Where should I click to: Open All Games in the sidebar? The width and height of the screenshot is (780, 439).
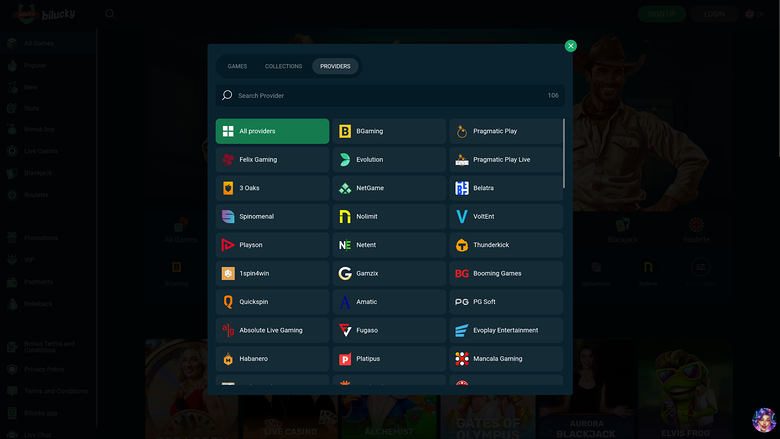tap(48, 43)
